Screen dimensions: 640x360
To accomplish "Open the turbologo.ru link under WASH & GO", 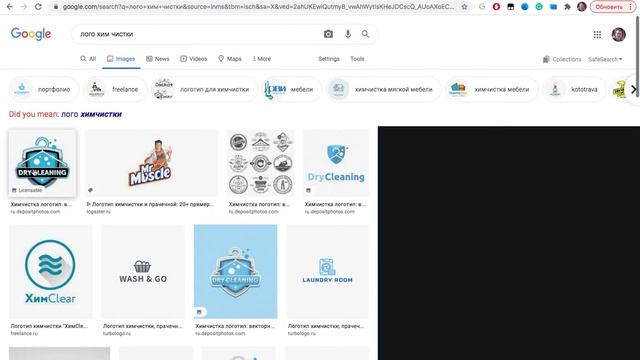I will point(117,333).
